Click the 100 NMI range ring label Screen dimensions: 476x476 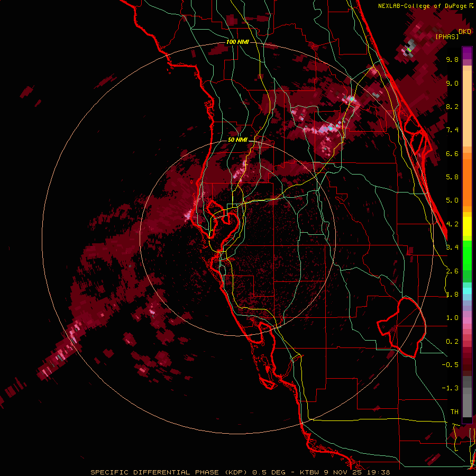(237, 42)
